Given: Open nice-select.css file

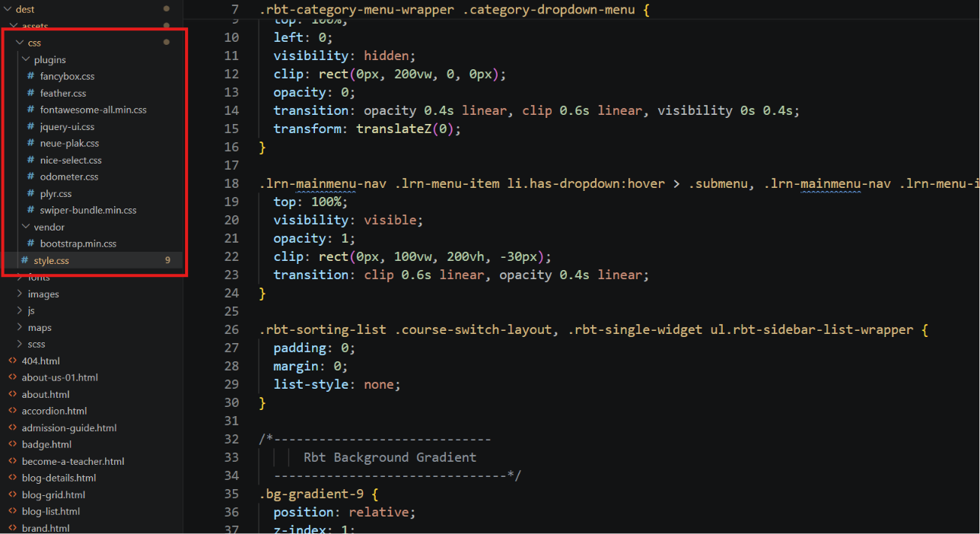Looking at the screenshot, I should (71, 160).
